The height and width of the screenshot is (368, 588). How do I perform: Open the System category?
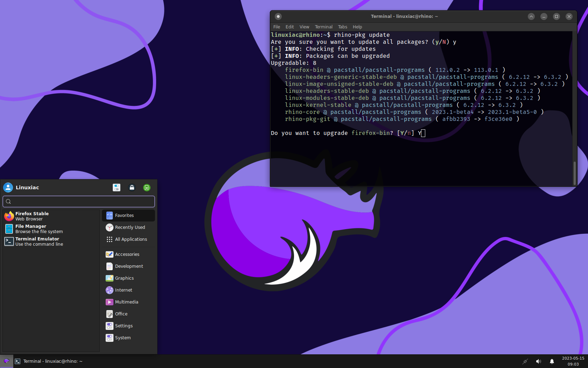coord(128,338)
